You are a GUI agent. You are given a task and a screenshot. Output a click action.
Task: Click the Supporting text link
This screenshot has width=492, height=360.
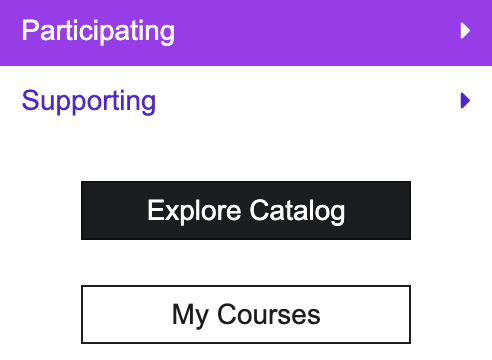click(x=89, y=101)
